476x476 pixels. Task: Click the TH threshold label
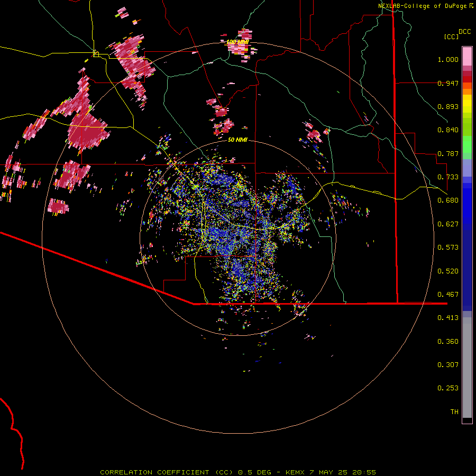tap(454, 412)
